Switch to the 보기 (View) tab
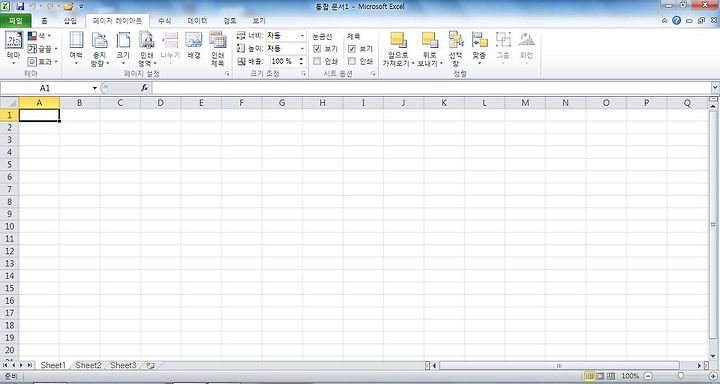 259,21
